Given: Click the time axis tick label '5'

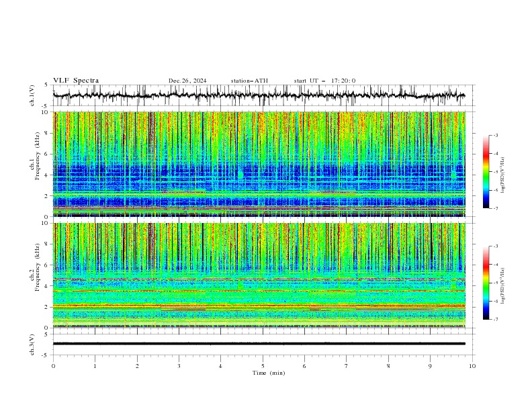Looking at the screenshot, I should pos(263,366).
